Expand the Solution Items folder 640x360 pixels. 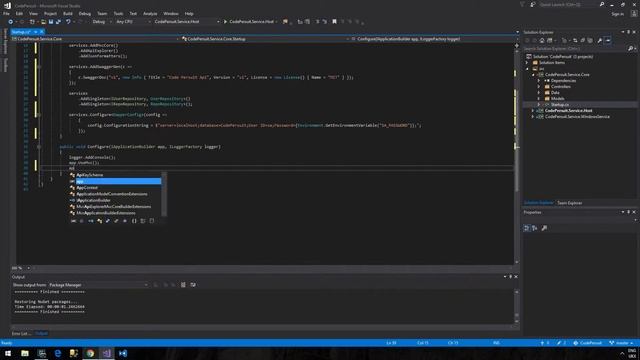[x=527, y=63]
